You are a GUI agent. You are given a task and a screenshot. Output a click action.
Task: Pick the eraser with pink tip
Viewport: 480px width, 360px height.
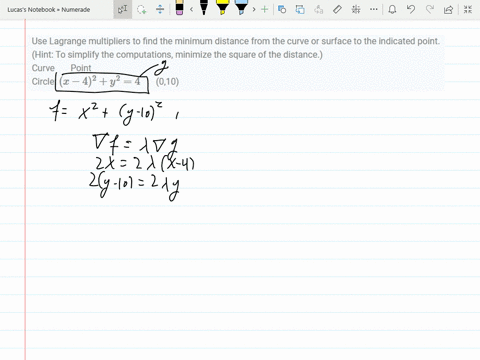(x=179, y=8)
